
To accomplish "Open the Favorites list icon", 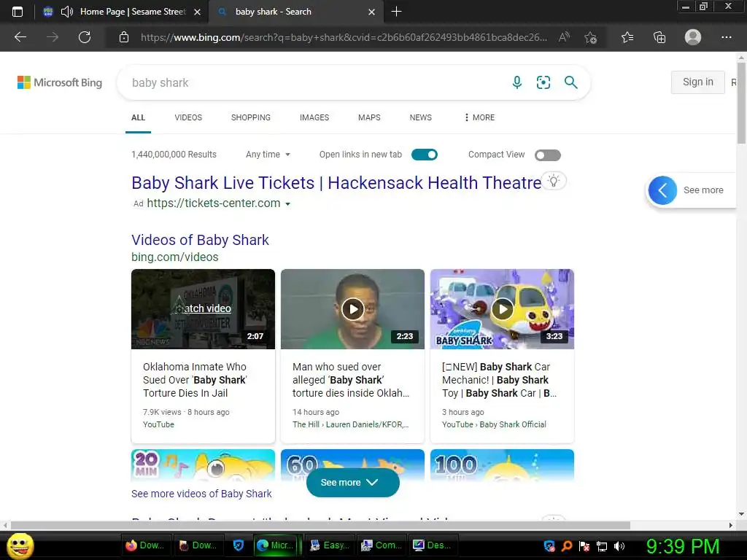I will pyautogui.click(x=627, y=37).
